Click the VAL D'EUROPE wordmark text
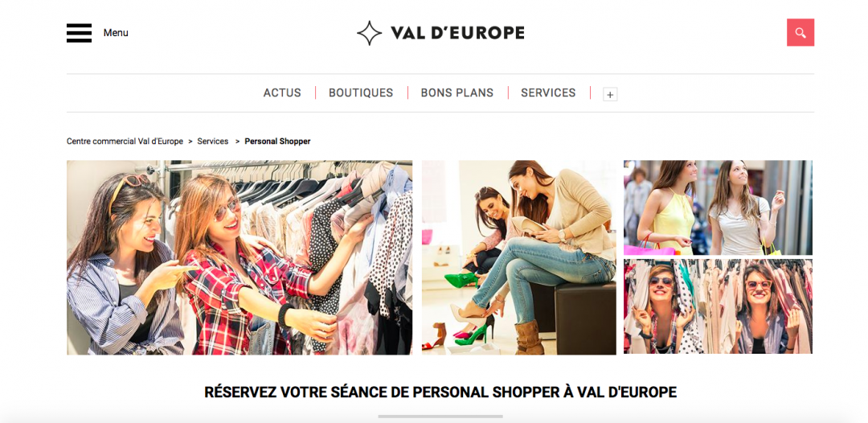 pos(457,33)
